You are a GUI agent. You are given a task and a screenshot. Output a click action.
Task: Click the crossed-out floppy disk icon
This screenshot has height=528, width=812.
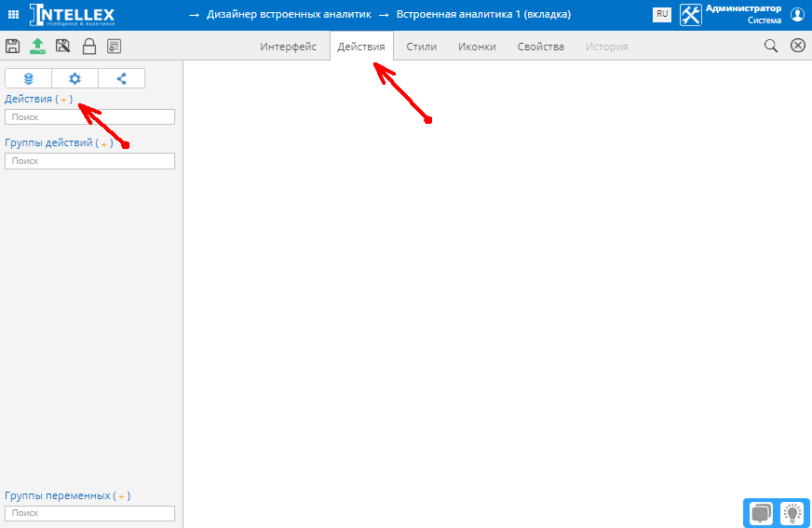pyautogui.click(x=62, y=46)
